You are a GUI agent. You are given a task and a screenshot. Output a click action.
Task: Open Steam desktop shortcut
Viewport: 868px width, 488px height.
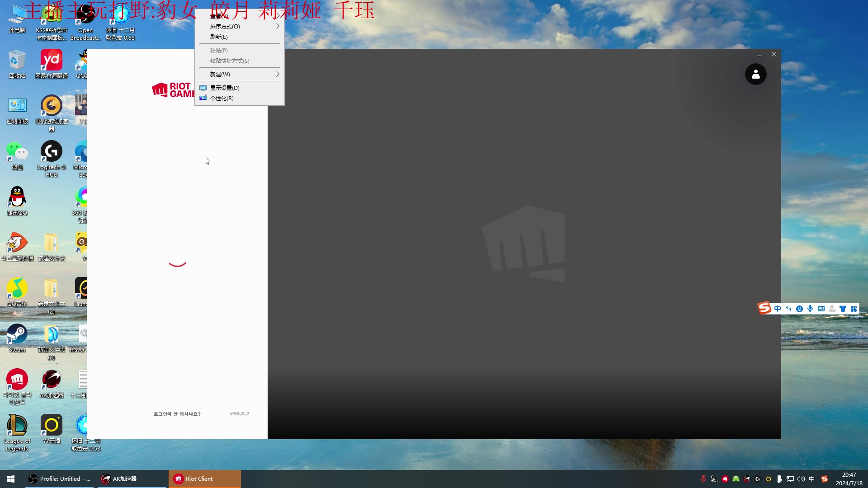click(x=17, y=335)
